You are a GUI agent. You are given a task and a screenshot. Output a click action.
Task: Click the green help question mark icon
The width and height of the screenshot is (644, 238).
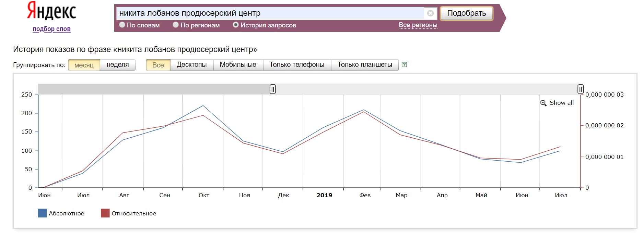[x=404, y=65]
